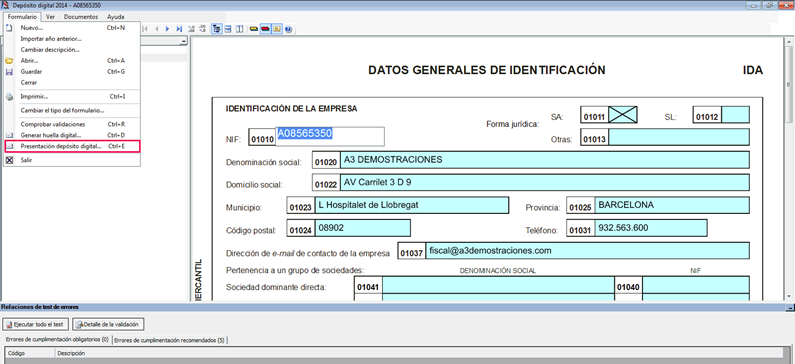The image size is (795, 364).
Task: Click the Provincia field BARCELONA
Action: [672, 205]
